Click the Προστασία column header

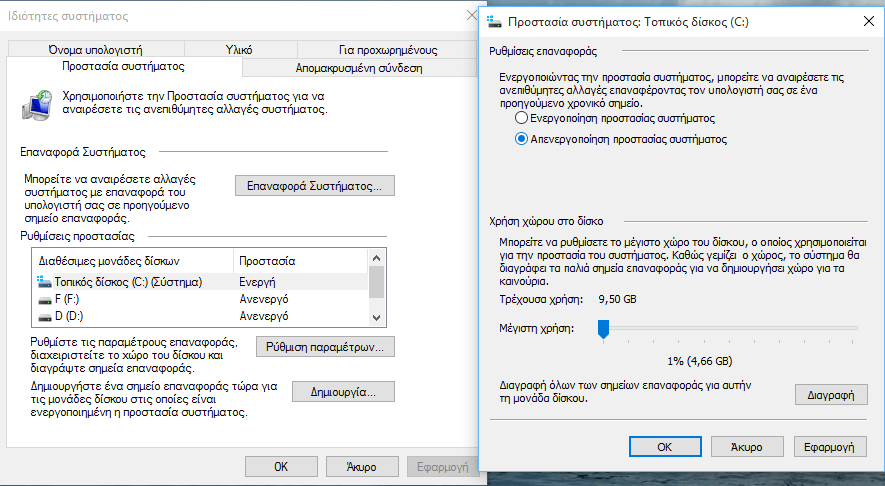267,259
